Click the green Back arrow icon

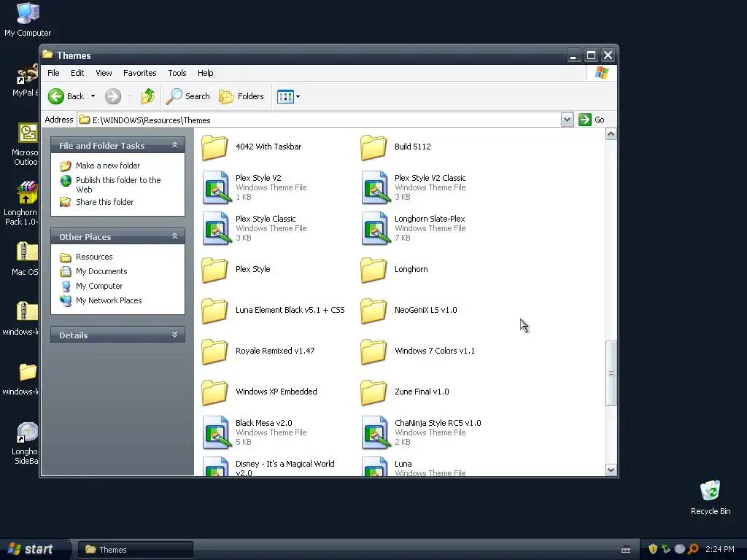[55, 96]
